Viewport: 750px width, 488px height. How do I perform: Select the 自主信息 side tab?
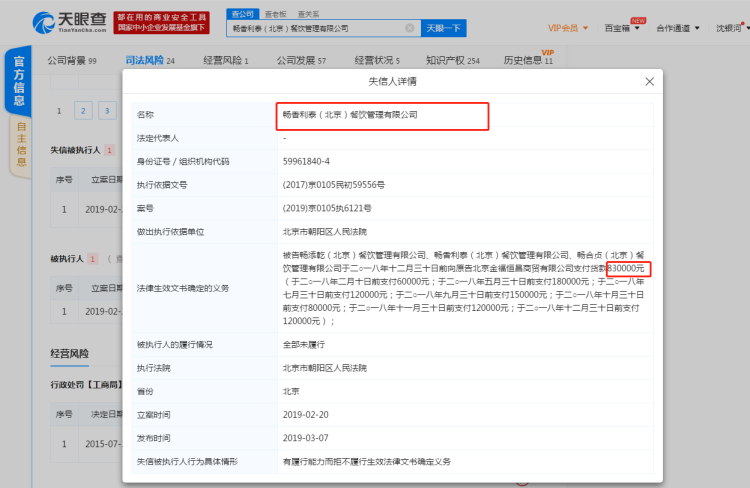(x=21, y=144)
